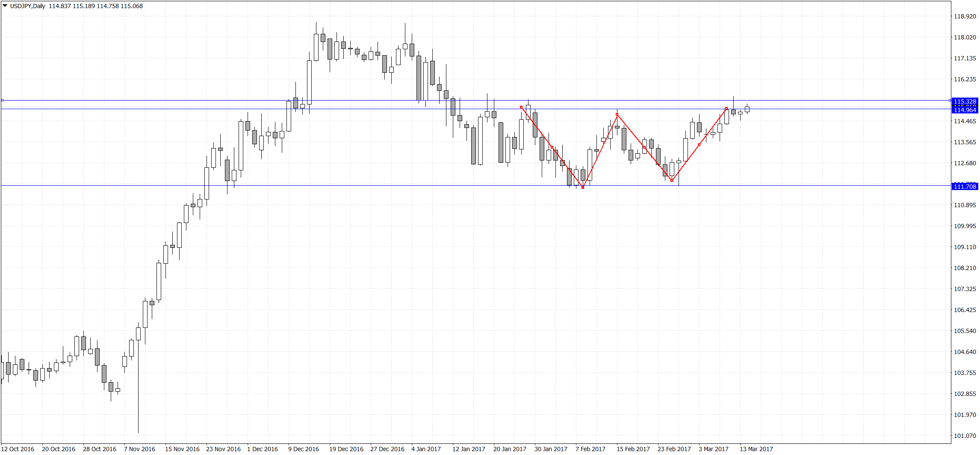Viewport: 980px width, 455px height.
Task: Click the 102.855 price scale label
Action: pos(965,394)
